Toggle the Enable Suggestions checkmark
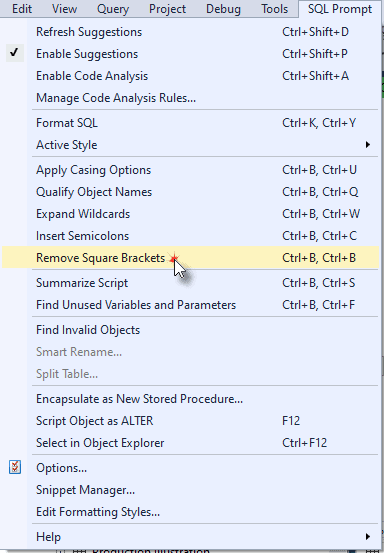Viewport: 384px width, 553px height. [x=14, y=53]
